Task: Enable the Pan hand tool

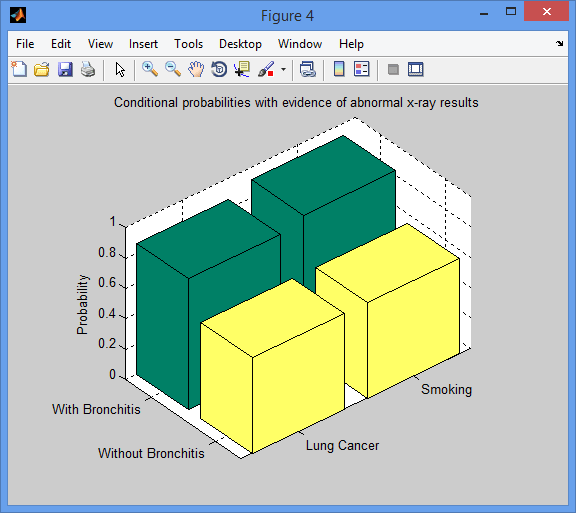Action: [196, 69]
